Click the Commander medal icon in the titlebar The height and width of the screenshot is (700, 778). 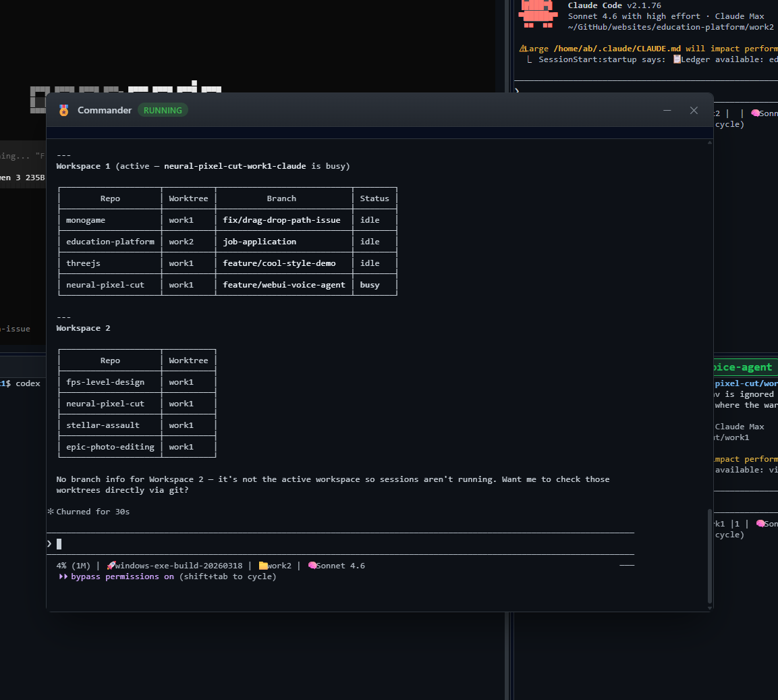63,110
